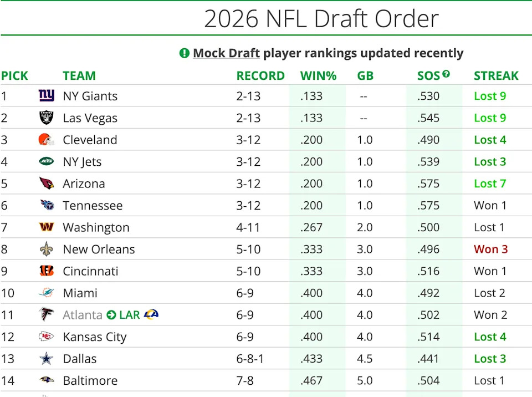Click the Cleveland Browns helmet logo
The width and height of the screenshot is (532, 397).
(47, 140)
